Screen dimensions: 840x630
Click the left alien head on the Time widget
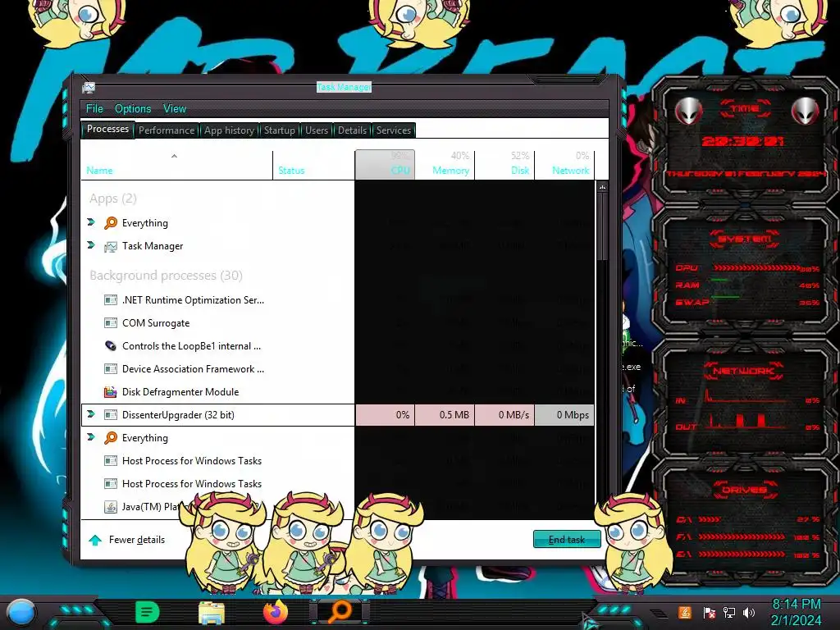click(x=689, y=112)
